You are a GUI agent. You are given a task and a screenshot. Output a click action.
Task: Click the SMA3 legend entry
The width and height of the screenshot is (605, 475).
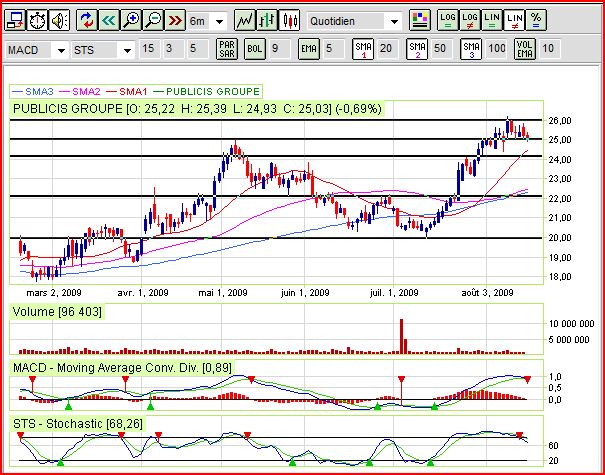33,92
